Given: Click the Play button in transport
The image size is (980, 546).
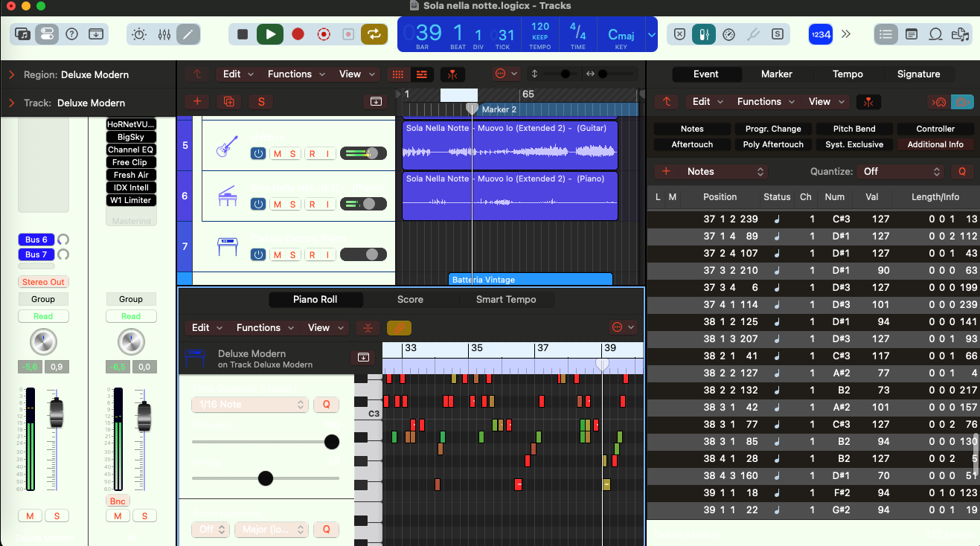Looking at the screenshot, I should [x=270, y=34].
